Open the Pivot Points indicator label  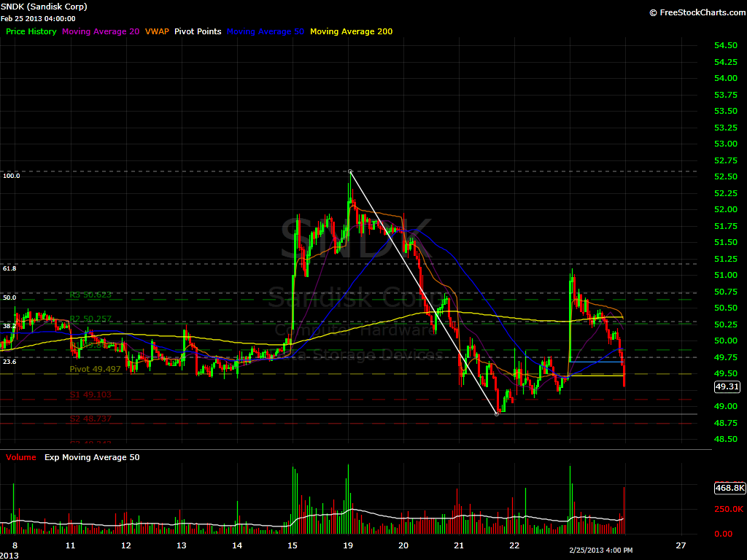198,31
